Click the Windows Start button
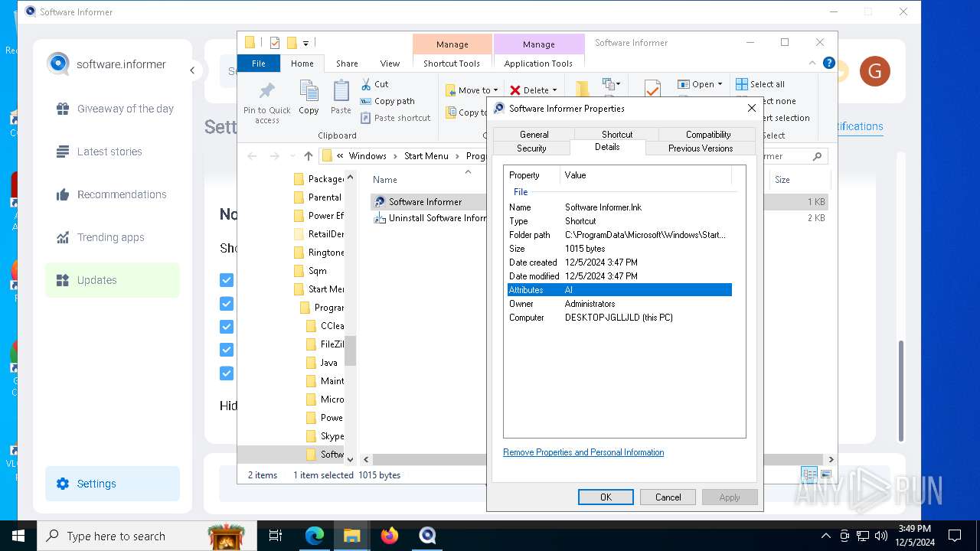980x551 pixels. 18,536
